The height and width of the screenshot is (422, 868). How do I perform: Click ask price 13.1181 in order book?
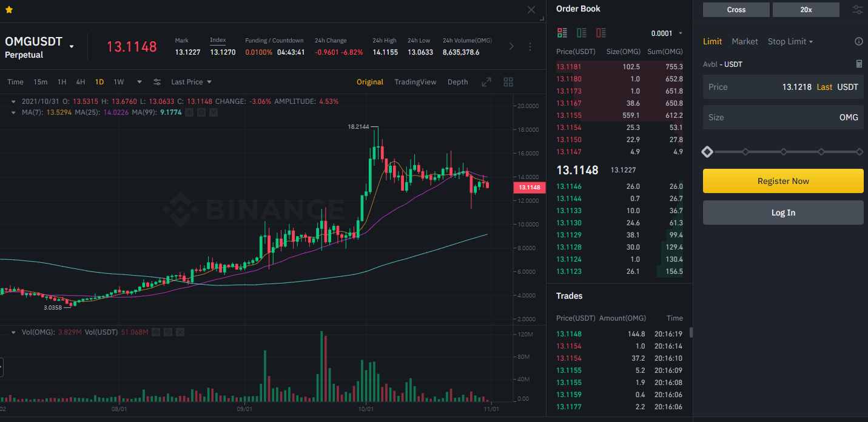pos(568,67)
